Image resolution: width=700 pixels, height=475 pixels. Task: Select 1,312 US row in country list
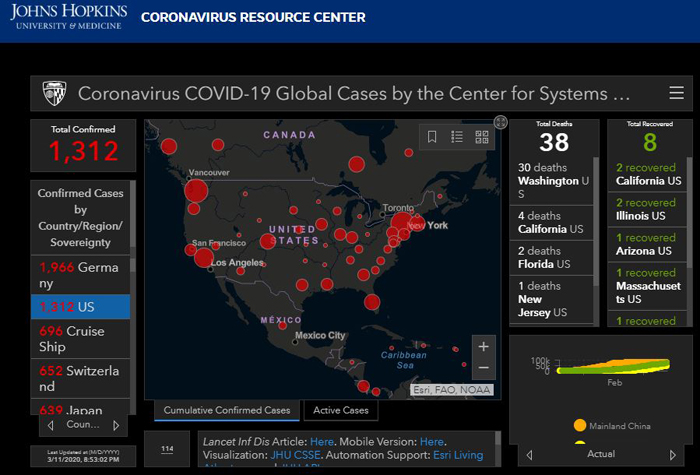[80, 307]
